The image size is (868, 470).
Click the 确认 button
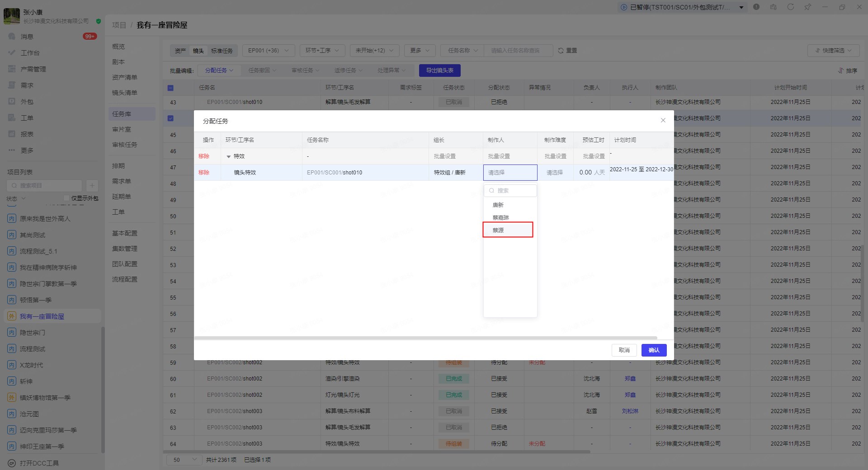(x=654, y=350)
